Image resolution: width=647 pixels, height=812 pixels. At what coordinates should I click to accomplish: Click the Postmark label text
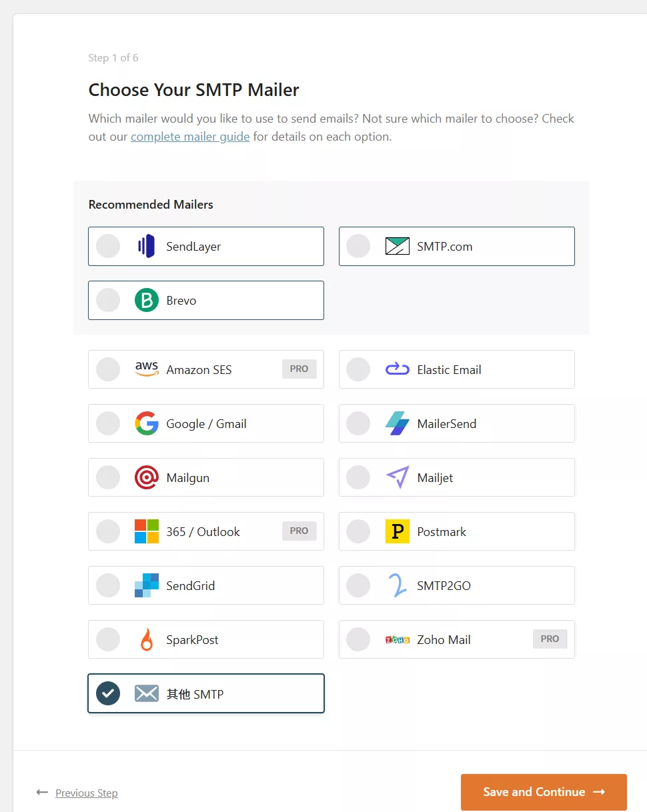pyautogui.click(x=442, y=532)
